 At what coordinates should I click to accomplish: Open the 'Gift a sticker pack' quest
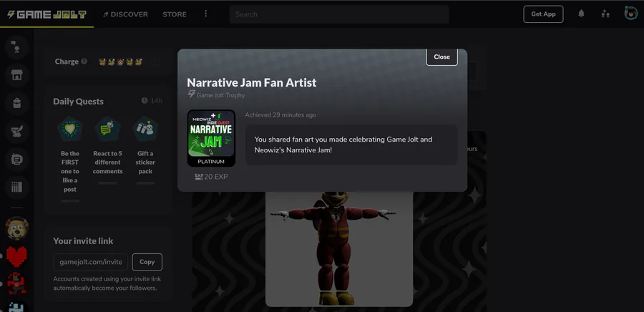pyautogui.click(x=145, y=150)
